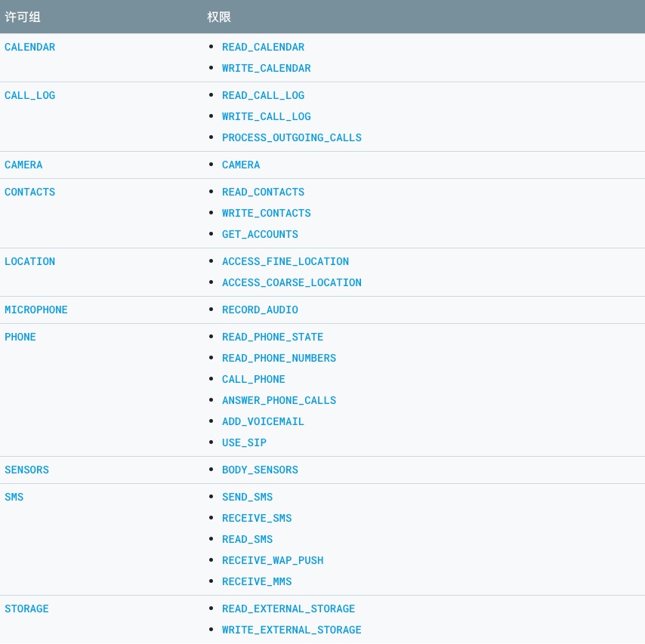The image size is (645, 644).
Task: Open PROCESS_OUTGOING_CALLS permission reference
Action: pyautogui.click(x=292, y=137)
